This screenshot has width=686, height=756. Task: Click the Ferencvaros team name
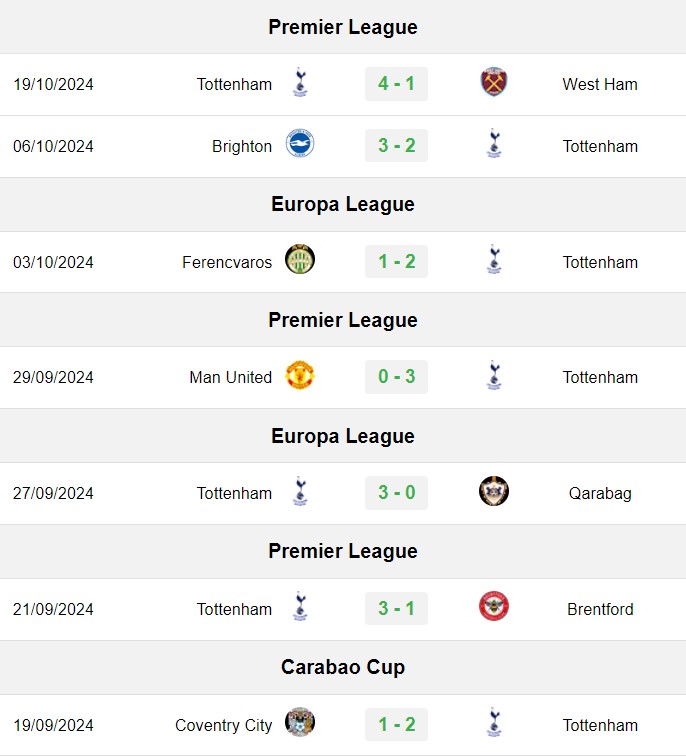coord(227,262)
